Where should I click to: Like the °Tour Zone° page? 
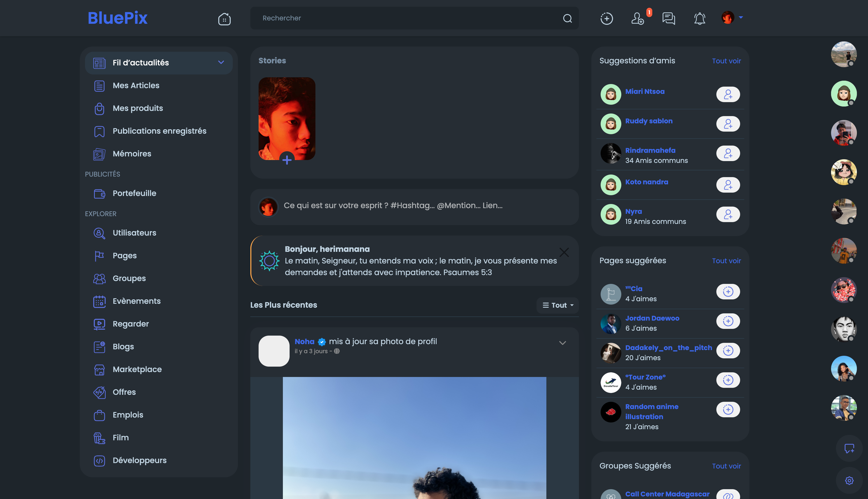(x=728, y=380)
